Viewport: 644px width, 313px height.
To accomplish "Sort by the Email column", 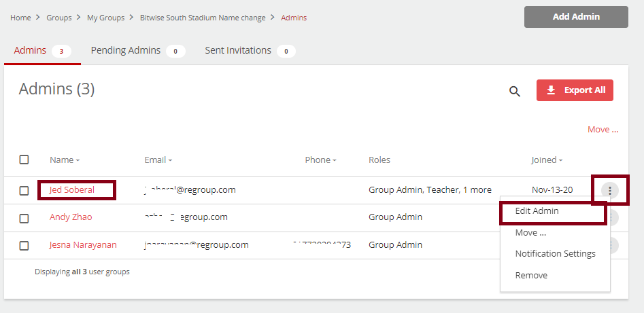I will (x=158, y=160).
